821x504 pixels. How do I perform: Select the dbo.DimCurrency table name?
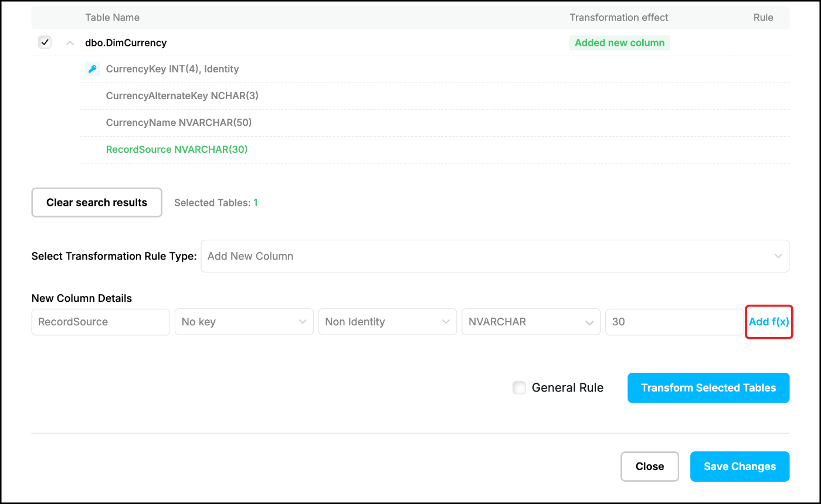tap(126, 43)
